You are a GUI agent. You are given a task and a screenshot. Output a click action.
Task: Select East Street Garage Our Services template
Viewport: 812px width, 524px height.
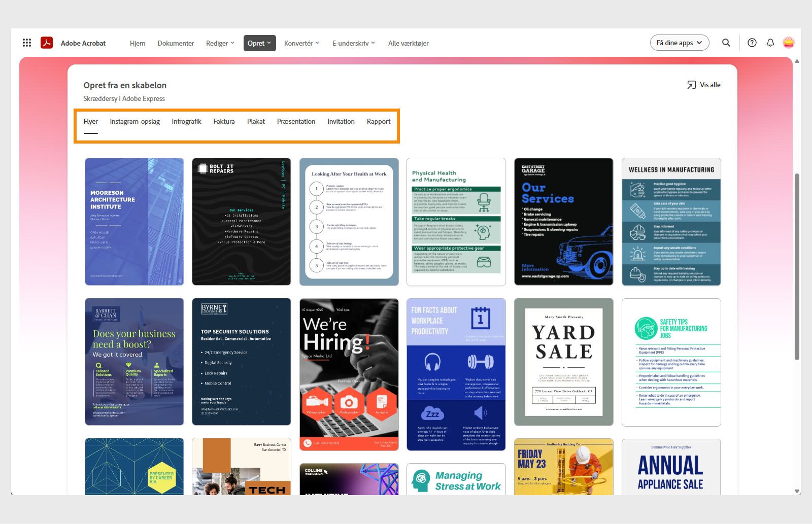[564, 222]
